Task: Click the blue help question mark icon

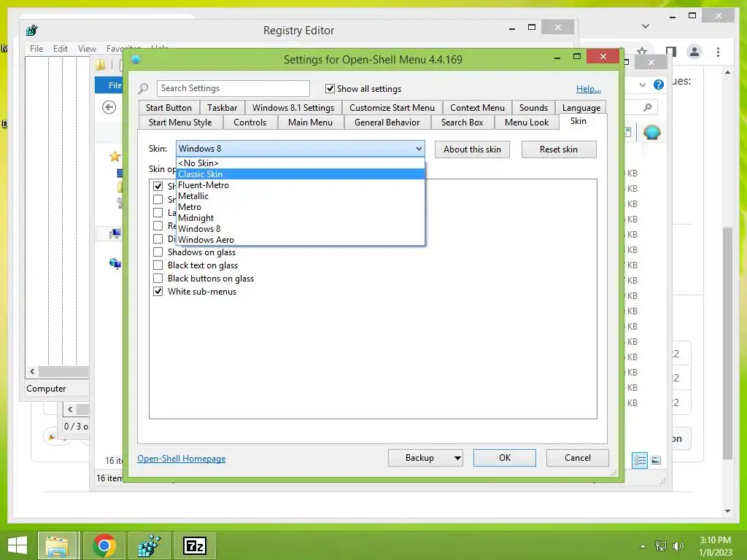Action: click(659, 85)
